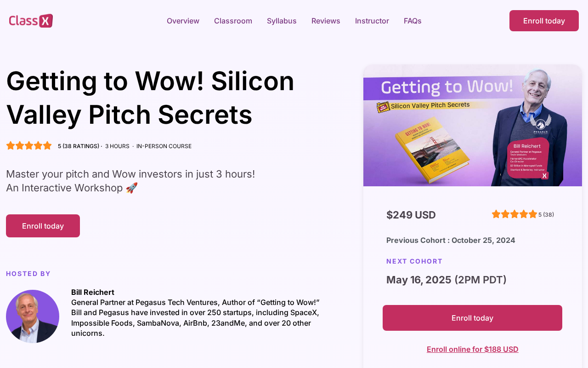Follow the Enroll online for $188 USD link
This screenshot has height=368, width=588.
(x=472, y=349)
